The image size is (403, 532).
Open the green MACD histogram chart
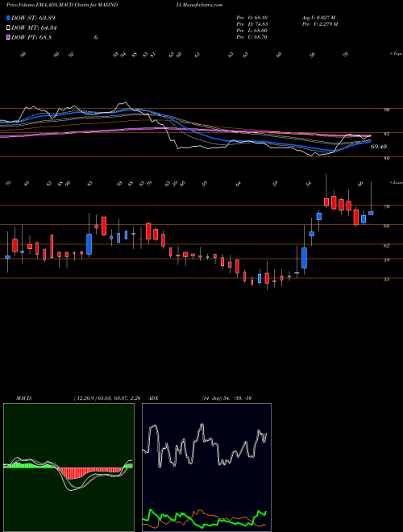(x=69, y=468)
